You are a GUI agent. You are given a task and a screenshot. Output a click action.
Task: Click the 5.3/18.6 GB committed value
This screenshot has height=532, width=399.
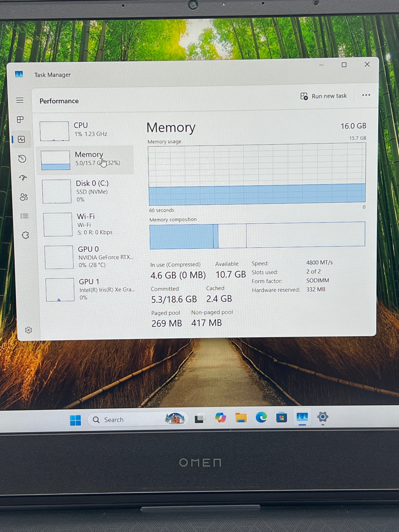point(174,299)
